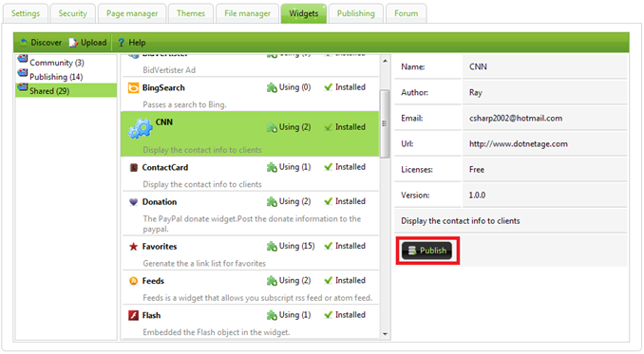Click the Flash widget icon
This screenshot has width=644, height=354.
[134, 315]
